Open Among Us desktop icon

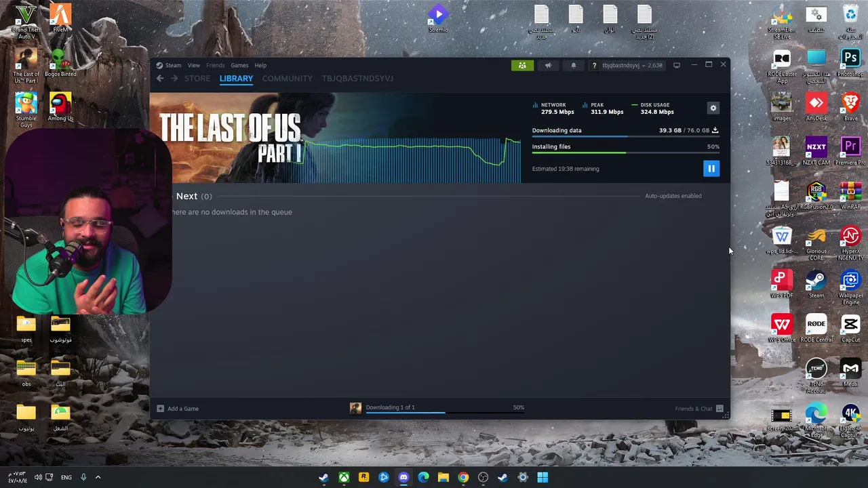click(x=60, y=107)
